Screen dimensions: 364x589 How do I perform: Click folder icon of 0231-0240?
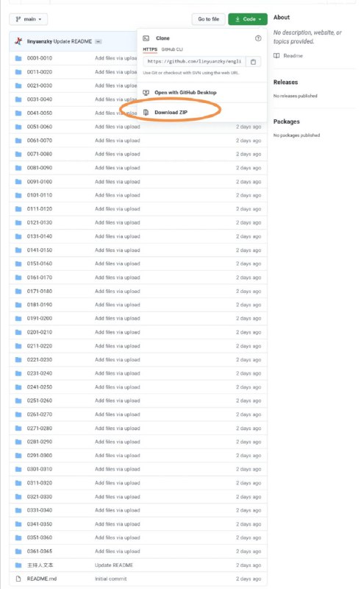[18, 373]
